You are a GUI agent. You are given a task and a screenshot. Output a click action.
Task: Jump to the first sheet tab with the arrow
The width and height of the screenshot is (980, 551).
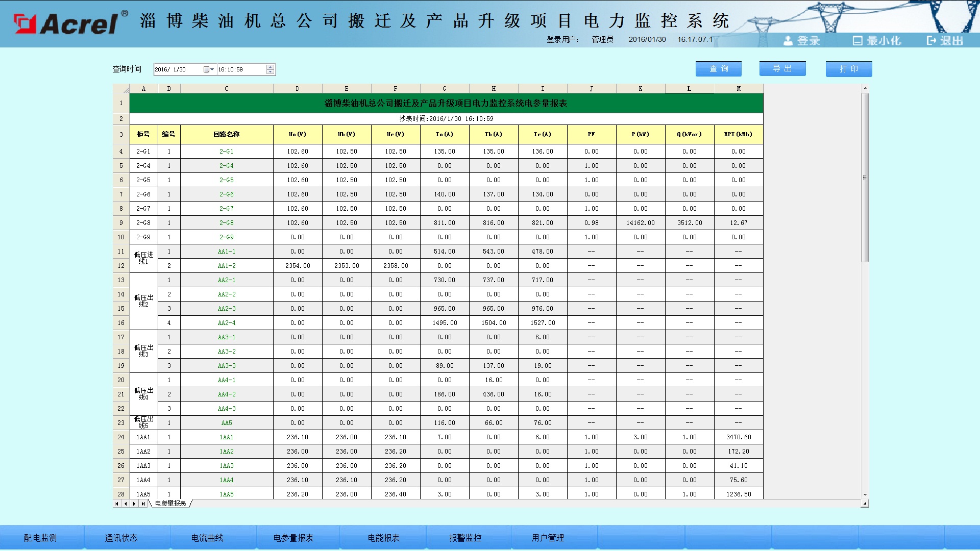[117, 504]
